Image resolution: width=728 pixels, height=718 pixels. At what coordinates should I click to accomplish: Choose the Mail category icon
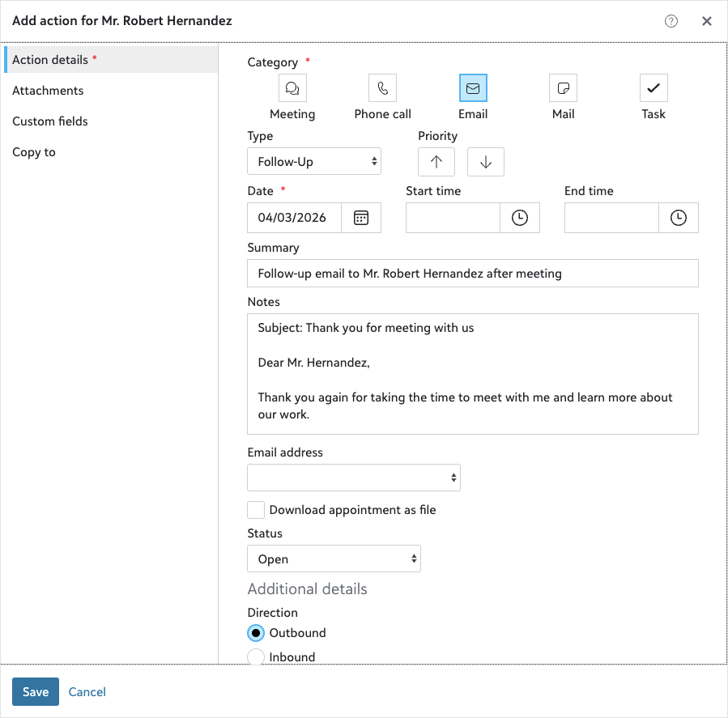pos(563,87)
